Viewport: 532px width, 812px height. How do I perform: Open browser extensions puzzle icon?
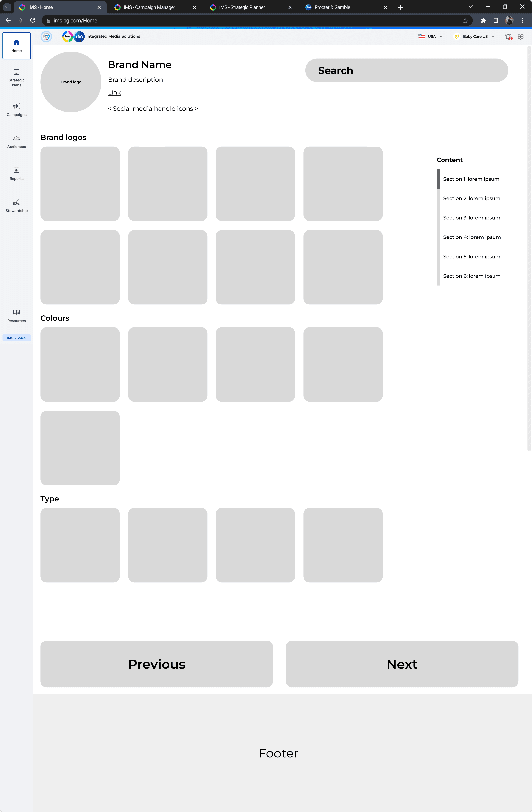tap(483, 20)
